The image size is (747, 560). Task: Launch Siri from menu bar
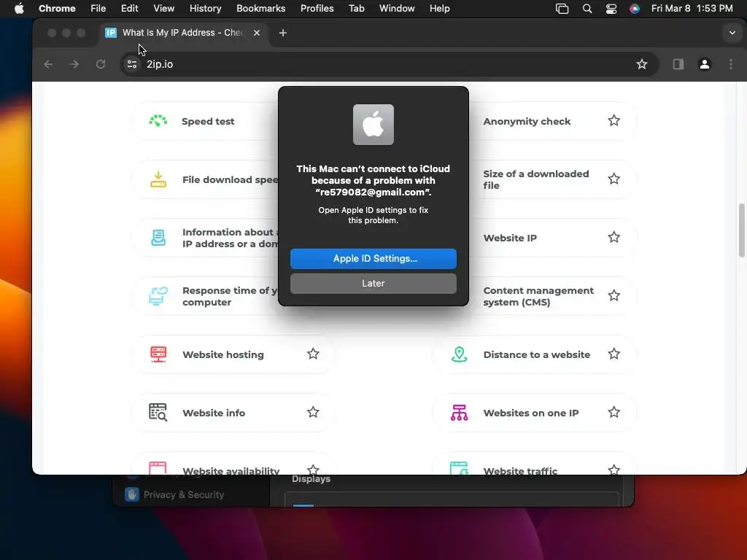(634, 9)
